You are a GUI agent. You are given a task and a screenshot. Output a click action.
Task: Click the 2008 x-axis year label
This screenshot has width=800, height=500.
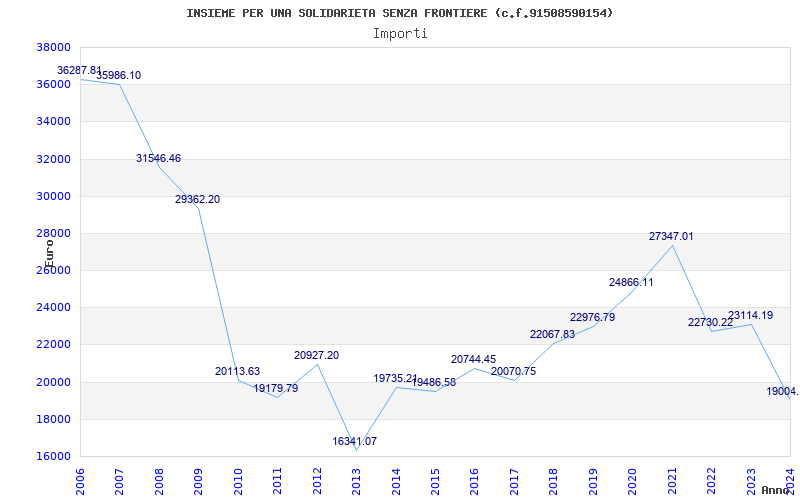(159, 482)
